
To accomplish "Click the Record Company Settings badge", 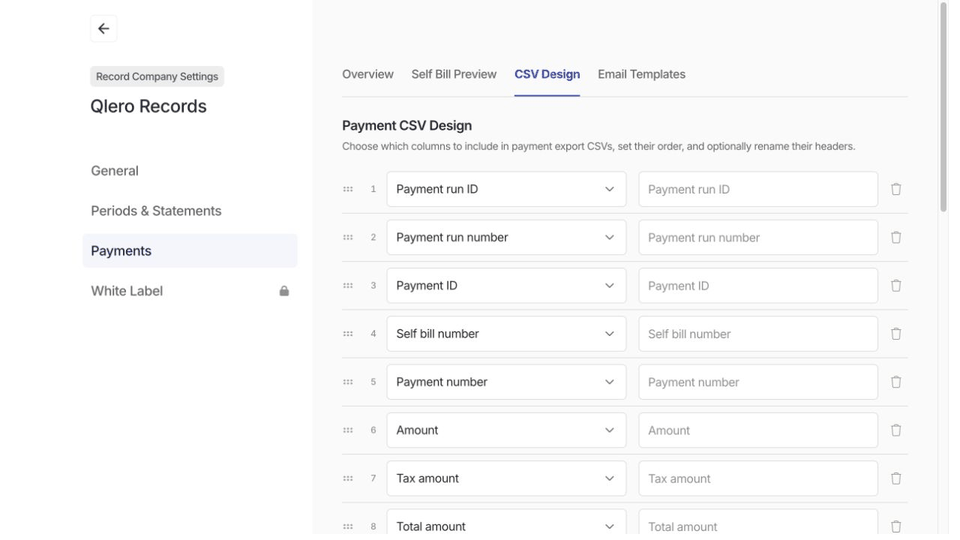I will point(157,77).
